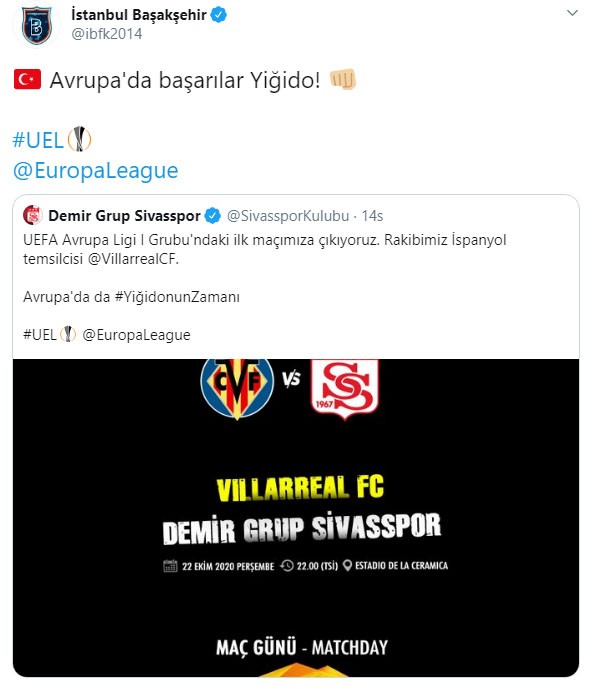Open the blue #UEL hashtag
Viewport: 593px width, 692px height.
(x=38, y=140)
